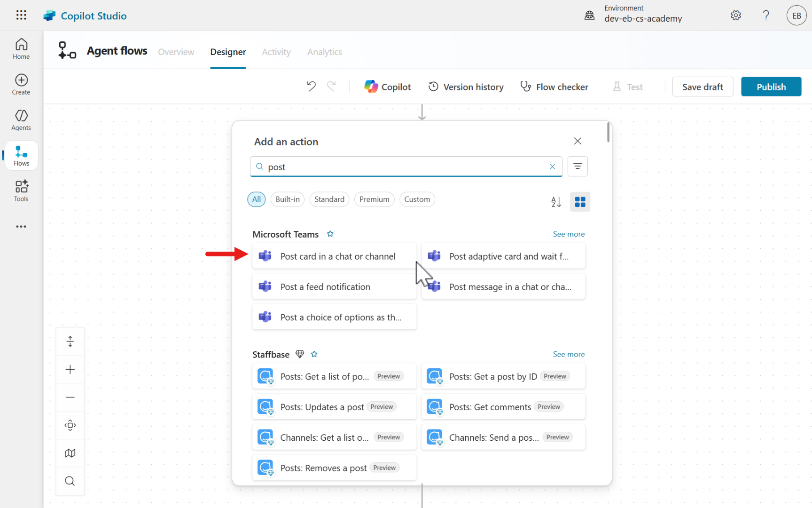Open the app launcher waffle icon
This screenshot has width=812, height=508.
click(21, 16)
